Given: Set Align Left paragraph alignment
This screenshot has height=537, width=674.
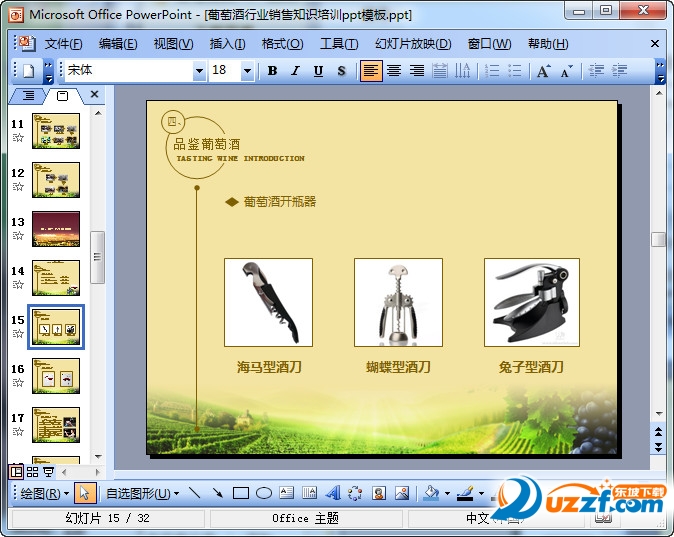Looking at the screenshot, I should click(371, 71).
